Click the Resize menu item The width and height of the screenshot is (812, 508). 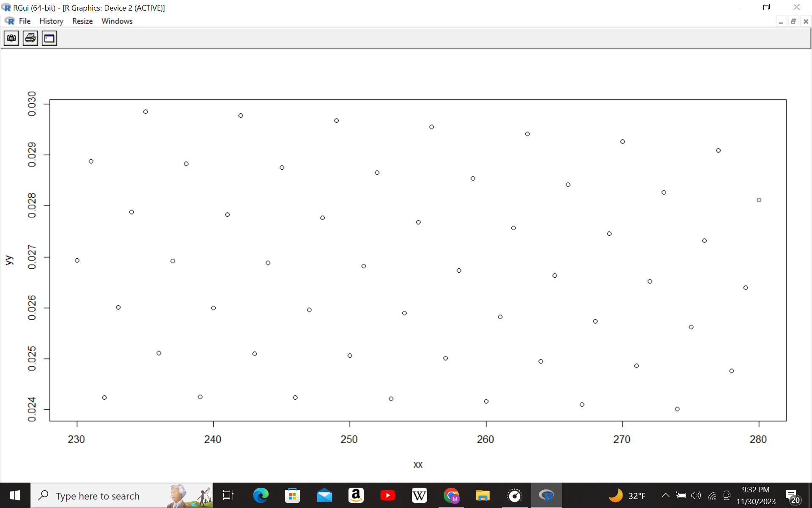[82, 21]
